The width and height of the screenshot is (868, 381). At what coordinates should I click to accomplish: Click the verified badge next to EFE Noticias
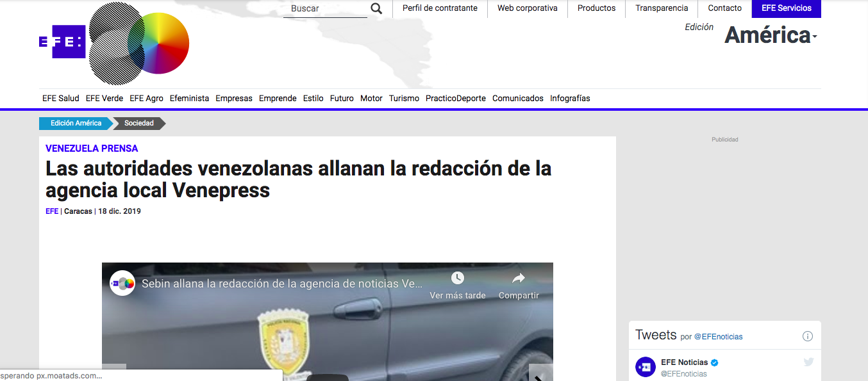(x=715, y=362)
